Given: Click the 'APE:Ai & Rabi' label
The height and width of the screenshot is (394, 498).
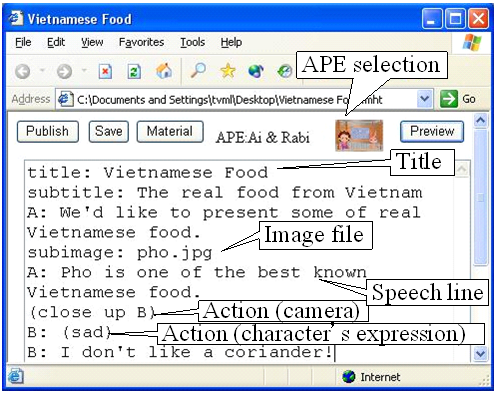Looking at the screenshot, I should tap(263, 137).
